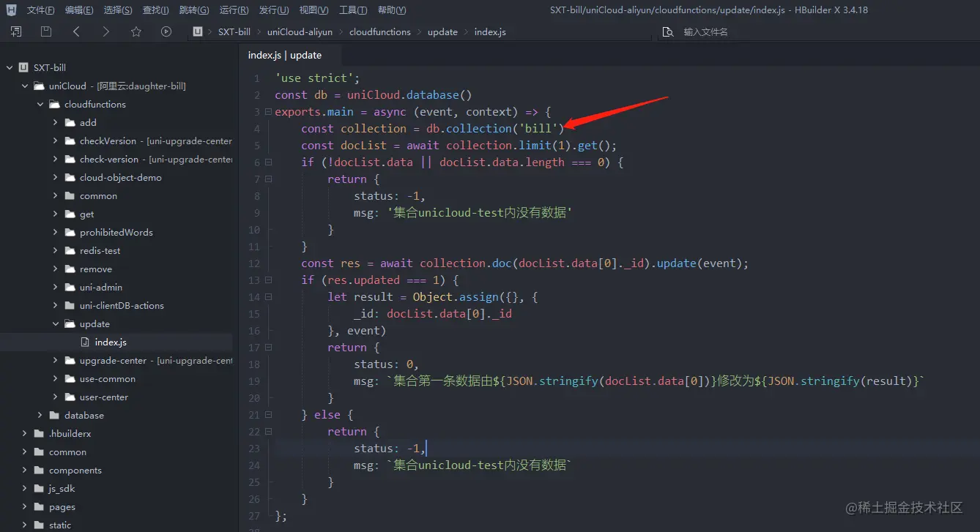
Task: Click the new file toolbar icon
Action: pos(16,31)
